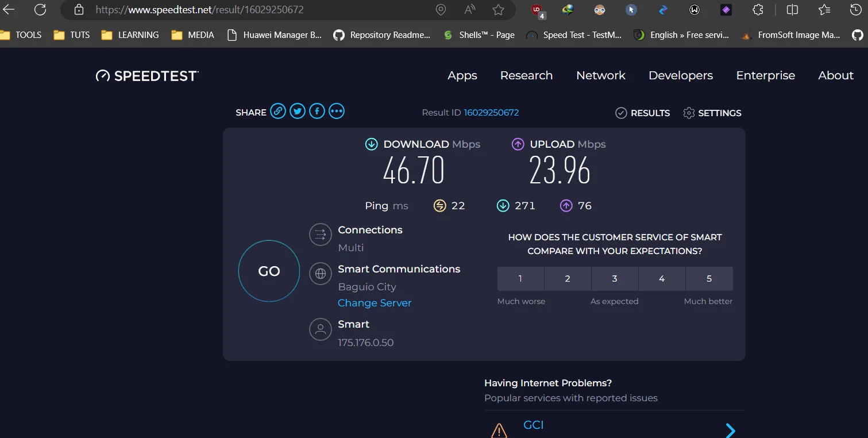
Task: Open the LEARNING bookmarks folder
Action: tap(130, 35)
